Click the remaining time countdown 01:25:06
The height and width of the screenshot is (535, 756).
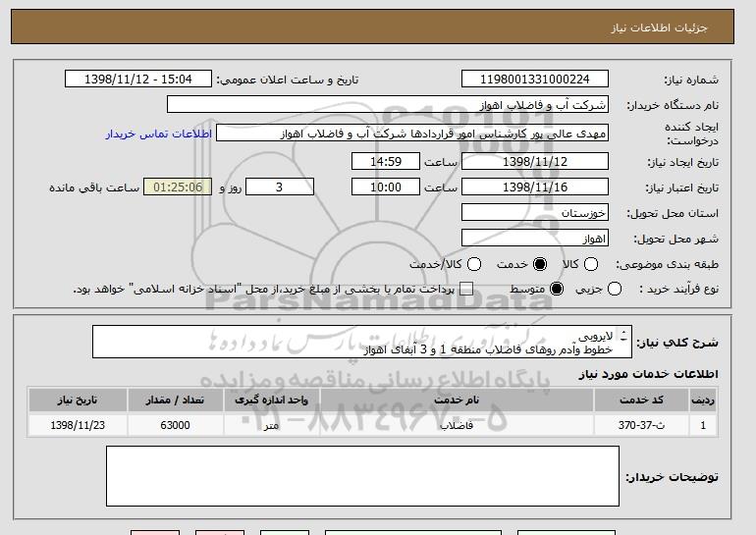(178, 187)
